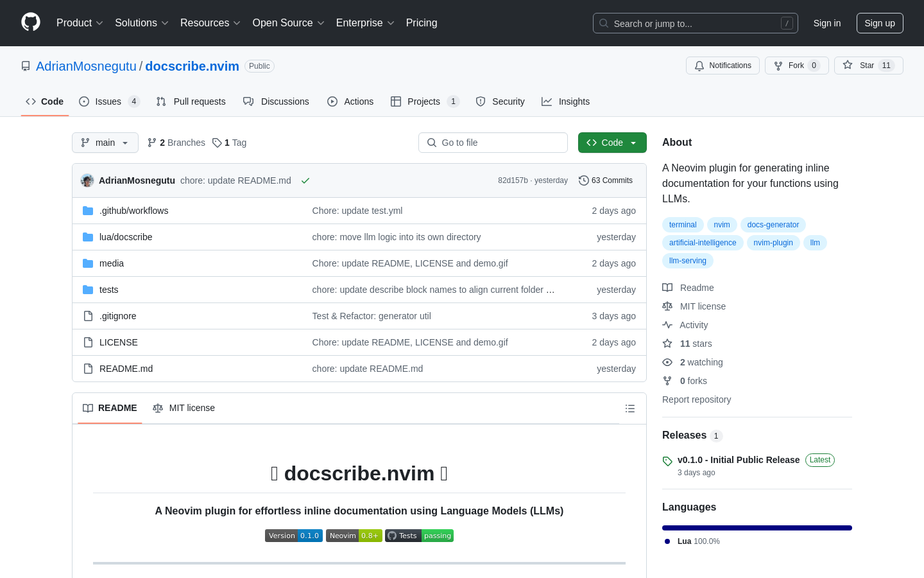924x578 pixels.
Task: Open AdrianMosnegutu's avatar in commit row
Action: click(87, 180)
